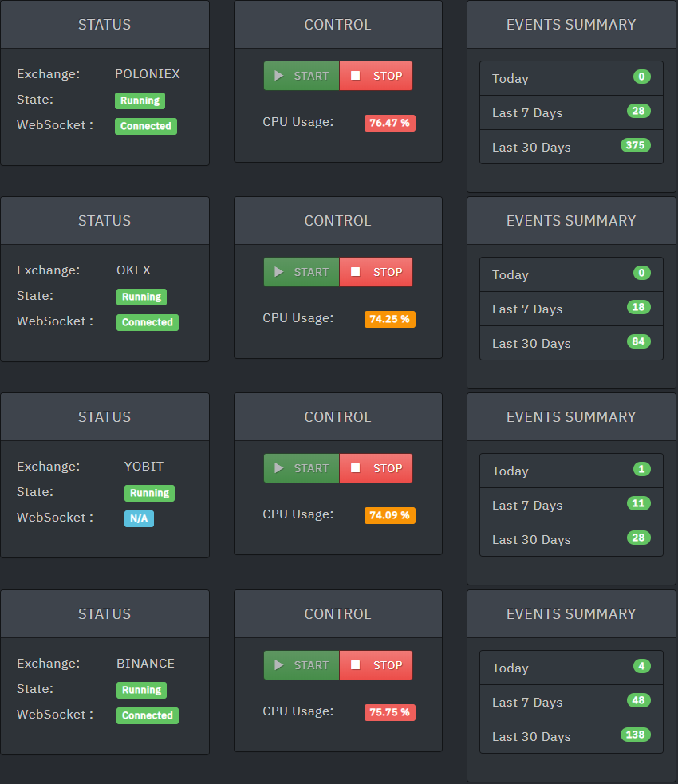
Task: Open POLONIEX Today events row
Action: (571, 78)
